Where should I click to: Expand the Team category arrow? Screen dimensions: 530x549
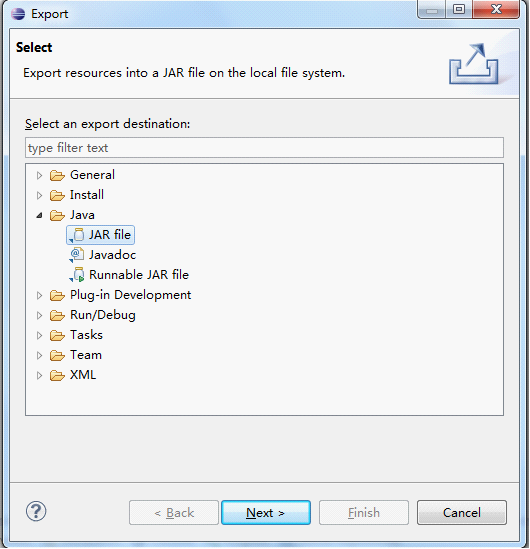(39, 356)
